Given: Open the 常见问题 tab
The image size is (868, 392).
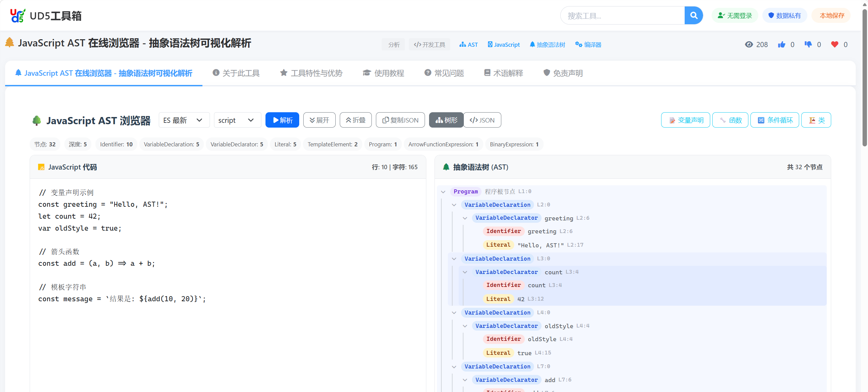Looking at the screenshot, I should (444, 73).
